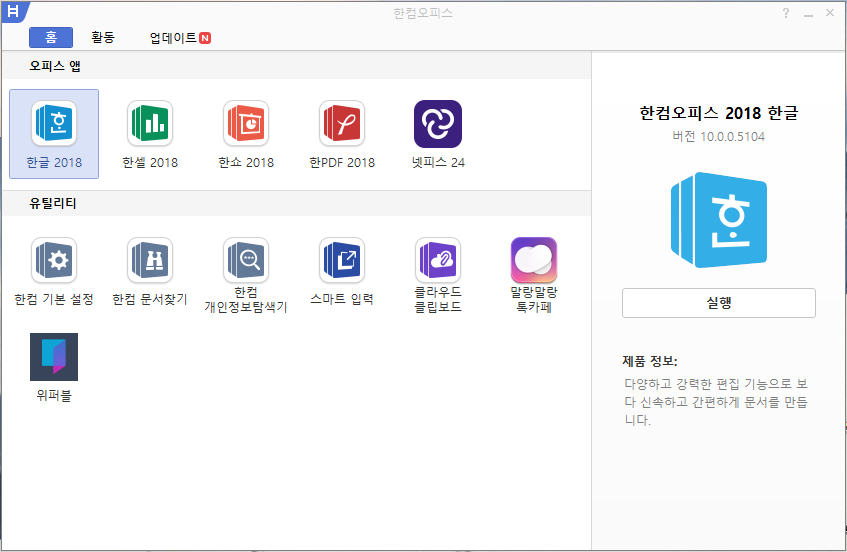Select the 한셀 2018 spreadsheet icon
The height and width of the screenshot is (552, 847).
[x=150, y=124]
